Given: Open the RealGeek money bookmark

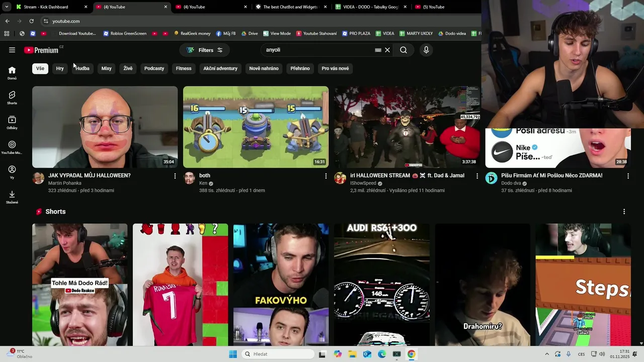Looking at the screenshot, I should [x=192, y=34].
